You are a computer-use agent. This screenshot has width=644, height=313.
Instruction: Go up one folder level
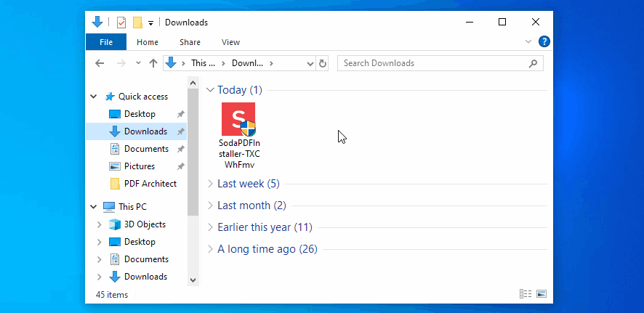(x=153, y=63)
